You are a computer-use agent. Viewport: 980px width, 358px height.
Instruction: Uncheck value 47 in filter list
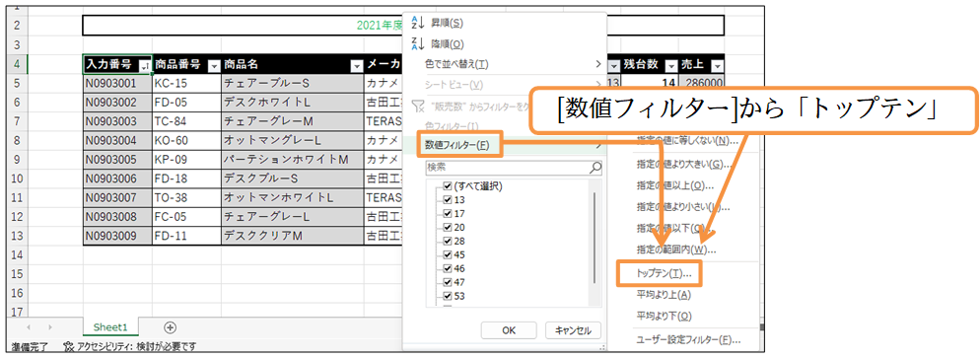point(448,282)
